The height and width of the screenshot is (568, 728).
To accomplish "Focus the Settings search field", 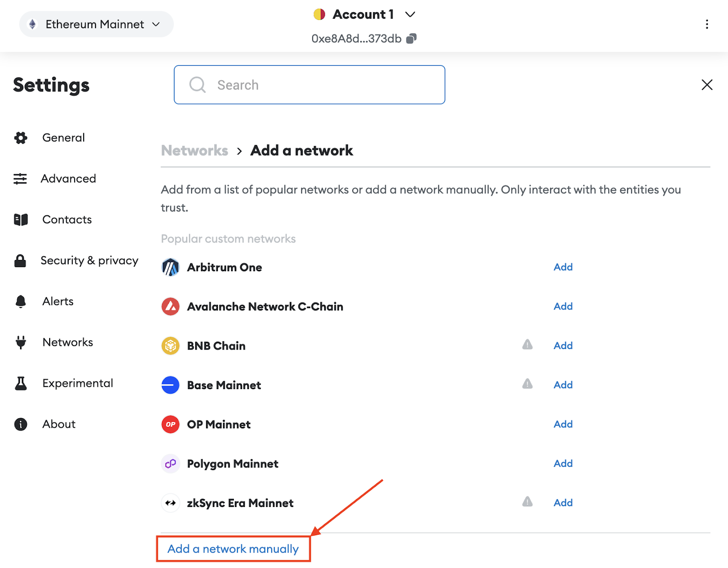I will click(309, 85).
